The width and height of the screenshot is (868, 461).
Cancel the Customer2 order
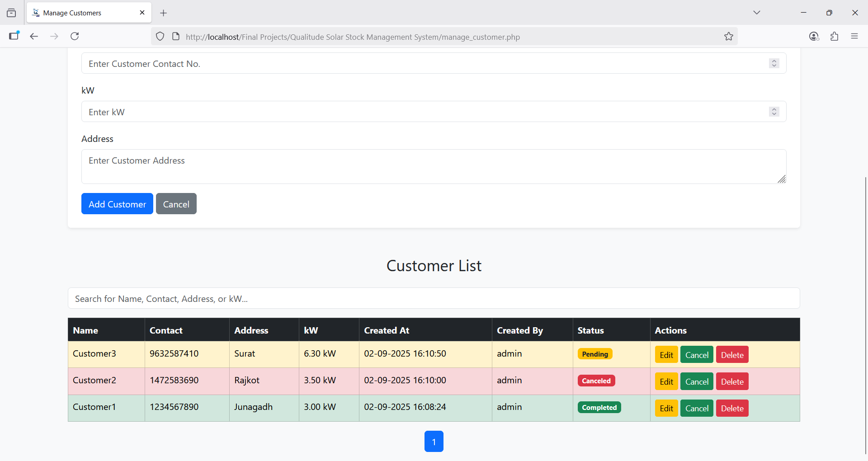[696, 381]
